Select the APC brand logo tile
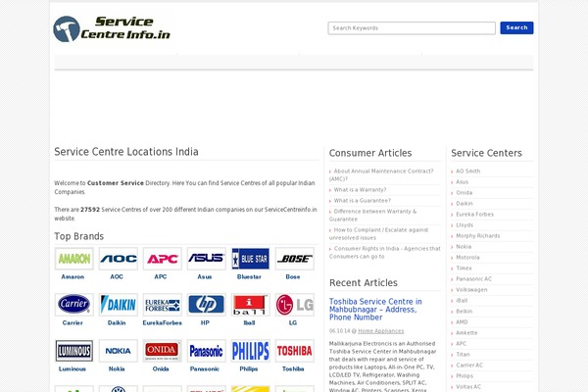 (163, 259)
